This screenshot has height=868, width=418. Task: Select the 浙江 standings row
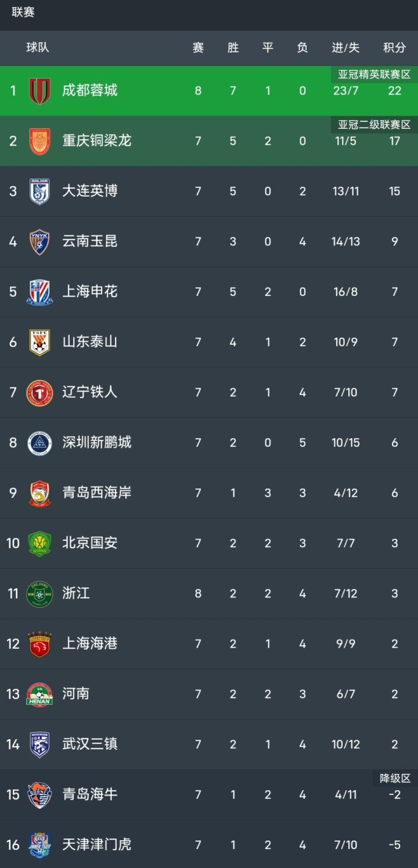(209, 594)
